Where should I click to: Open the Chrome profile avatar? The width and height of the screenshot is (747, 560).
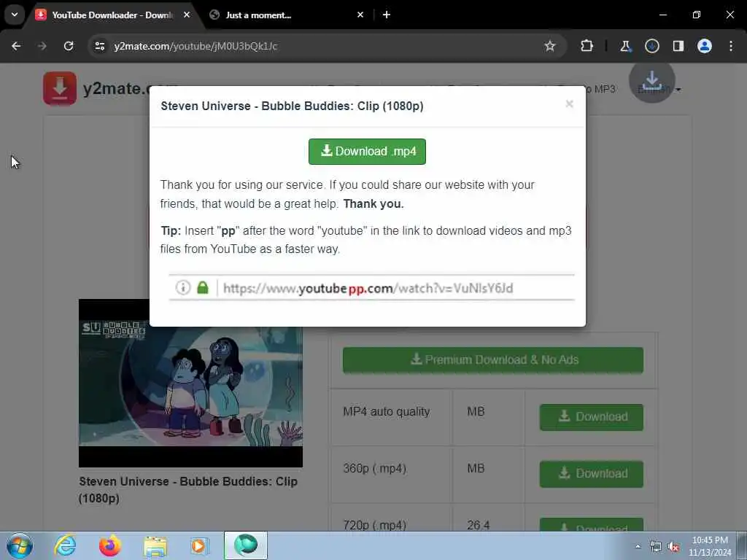(704, 46)
